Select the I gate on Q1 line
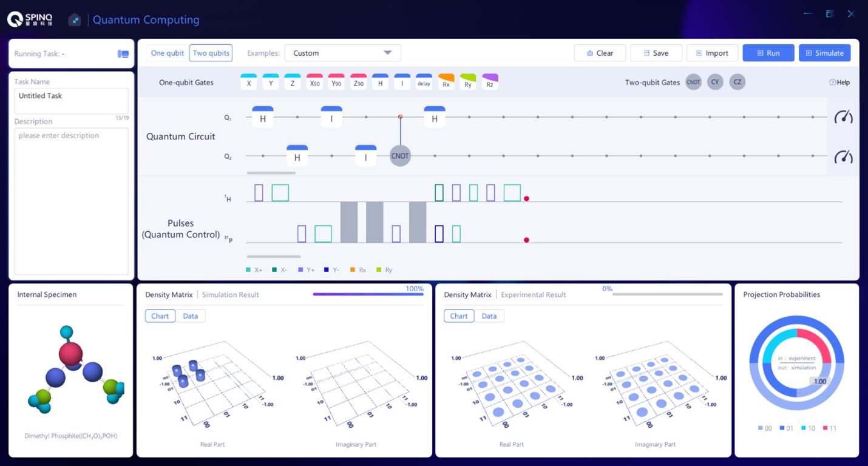Screen dimensions: 868x466 point(331,117)
